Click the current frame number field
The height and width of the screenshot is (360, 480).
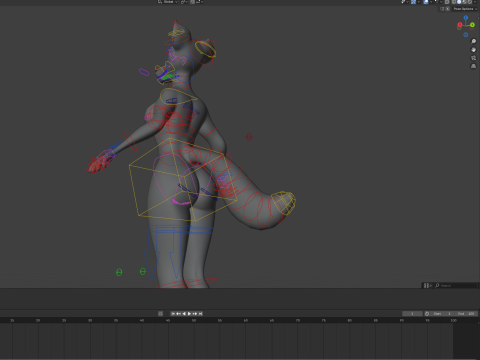412,314
